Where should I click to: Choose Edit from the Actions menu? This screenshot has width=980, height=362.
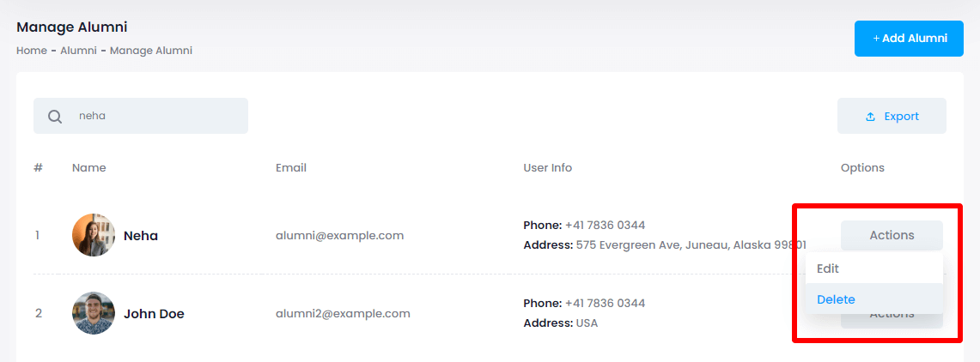(828, 268)
